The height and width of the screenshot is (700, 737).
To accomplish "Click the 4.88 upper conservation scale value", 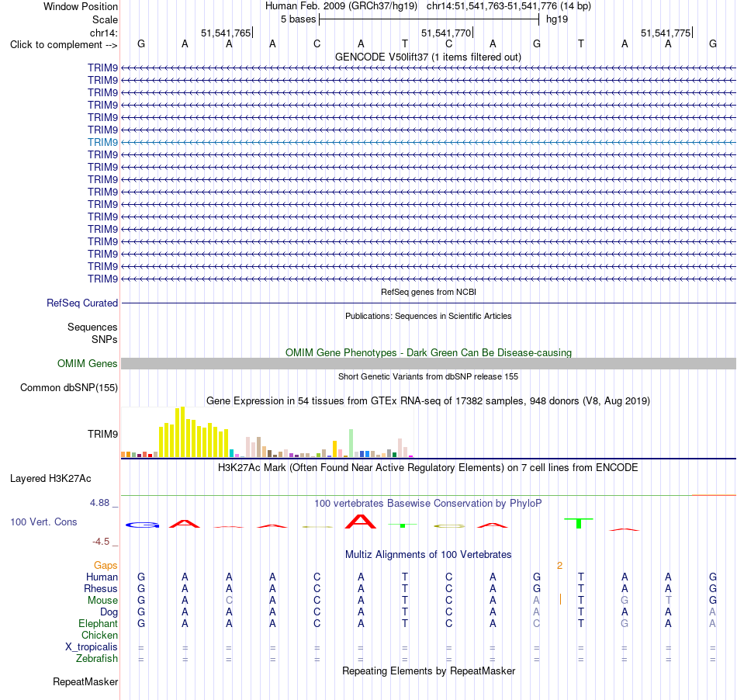I will (99, 503).
